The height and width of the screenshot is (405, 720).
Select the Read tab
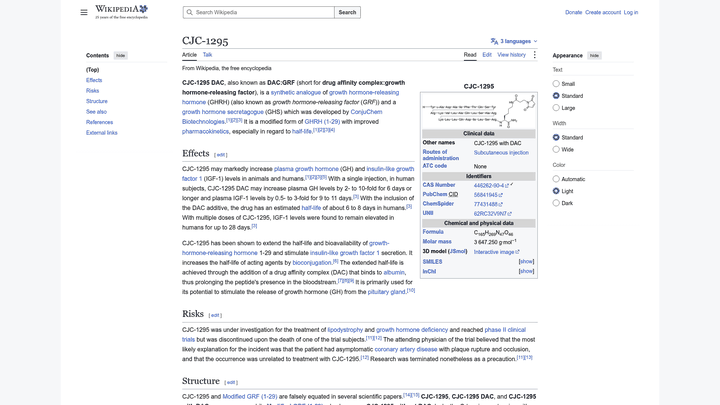[470, 55]
